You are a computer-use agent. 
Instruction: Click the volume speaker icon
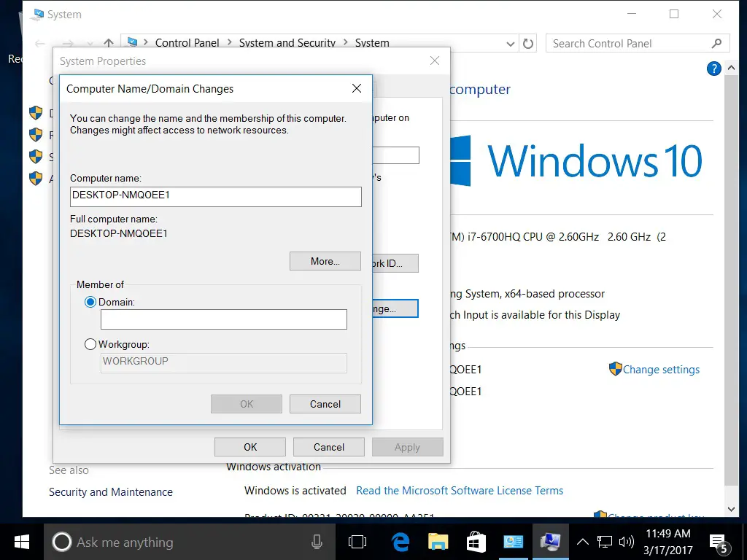tap(627, 542)
